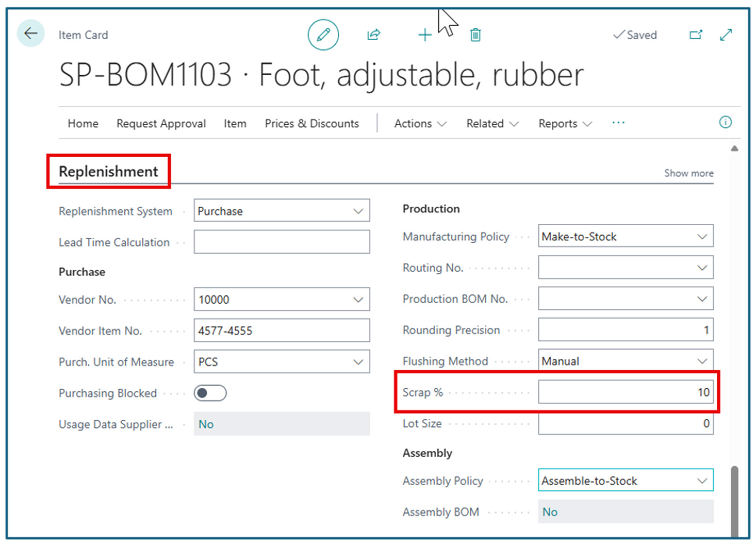756x545 pixels.
Task: Open the Actions menu
Action: pos(419,123)
